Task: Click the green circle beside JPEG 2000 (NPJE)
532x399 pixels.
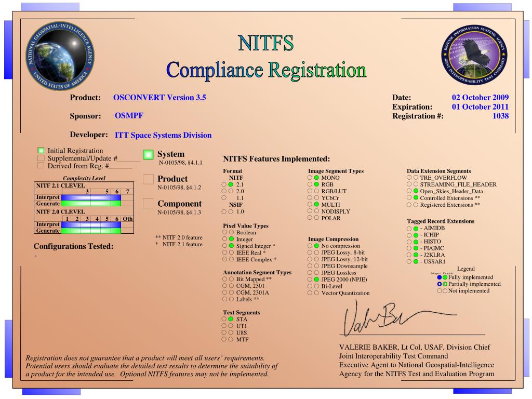Action: 316,279
